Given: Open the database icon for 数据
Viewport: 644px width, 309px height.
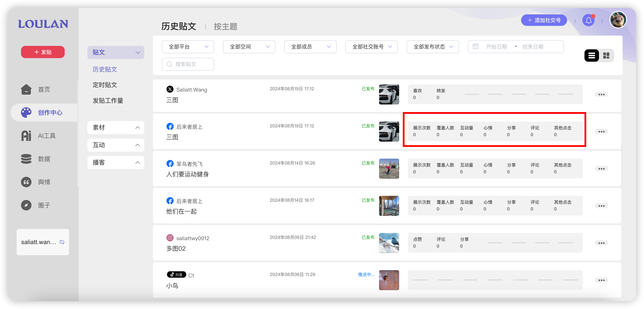Looking at the screenshot, I should (26, 159).
